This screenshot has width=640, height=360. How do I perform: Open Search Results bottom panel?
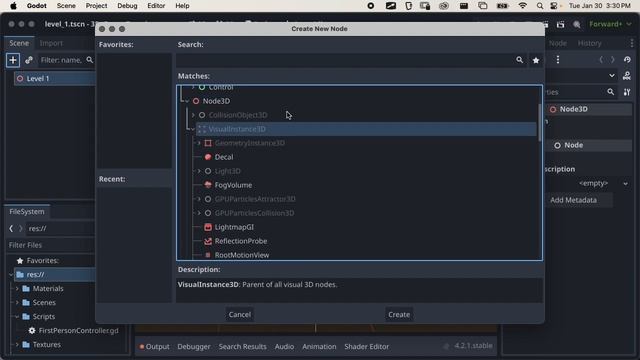(x=242, y=347)
